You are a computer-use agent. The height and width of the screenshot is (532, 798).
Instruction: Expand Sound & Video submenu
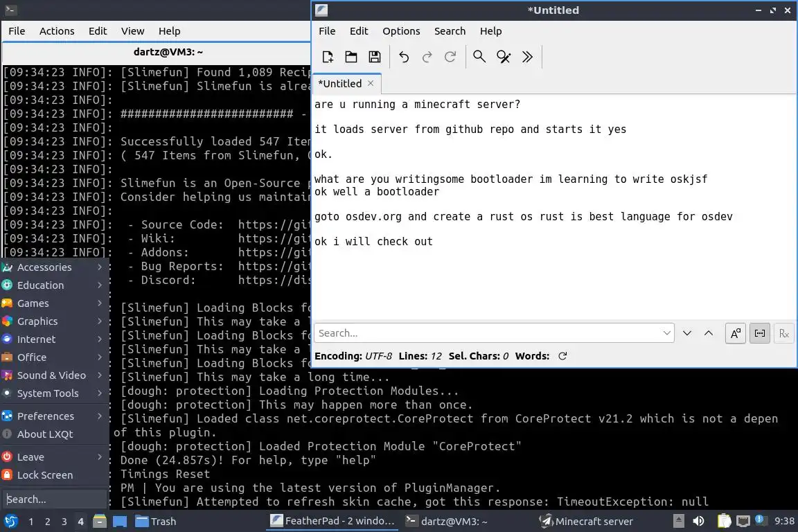tap(55, 375)
